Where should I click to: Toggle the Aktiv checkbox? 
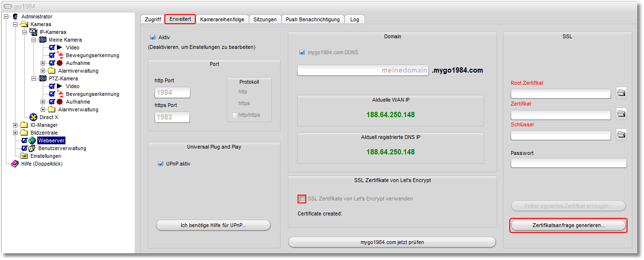[x=153, y=37]
